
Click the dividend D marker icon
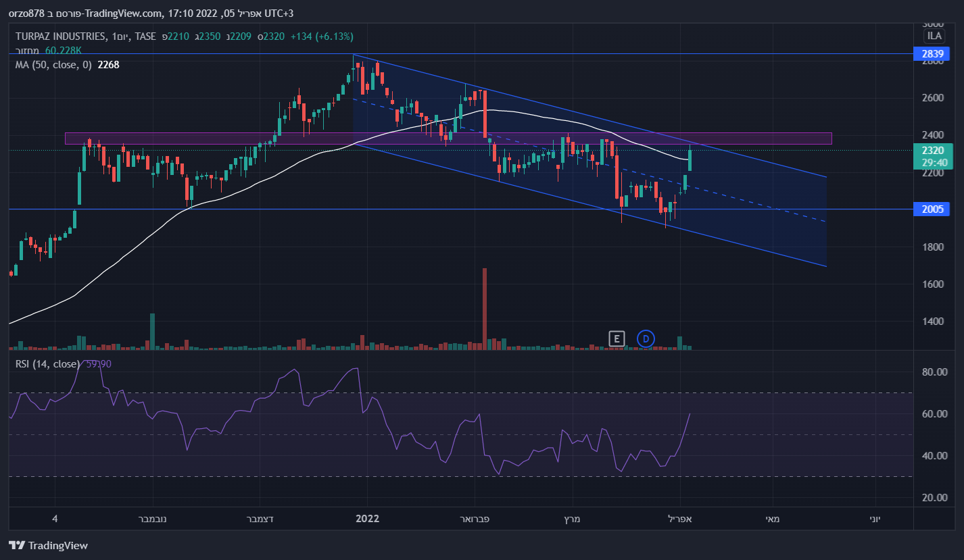pyautogui.click(x=646, y=338)
